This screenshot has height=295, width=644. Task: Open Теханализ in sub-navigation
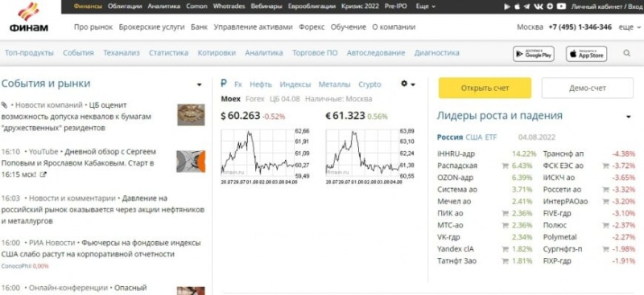click(x=122, y=53)
